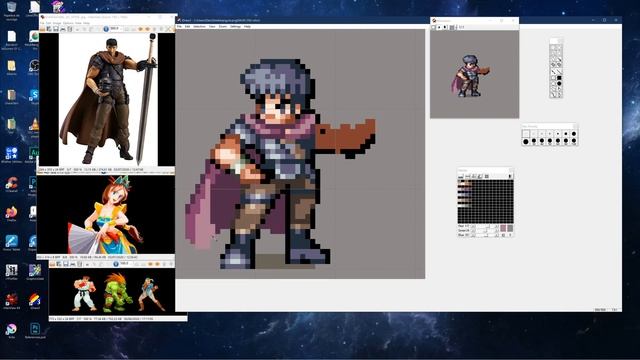640x360 pixels.
Task: Choose the largest round brush size
Action: [526, 142]
